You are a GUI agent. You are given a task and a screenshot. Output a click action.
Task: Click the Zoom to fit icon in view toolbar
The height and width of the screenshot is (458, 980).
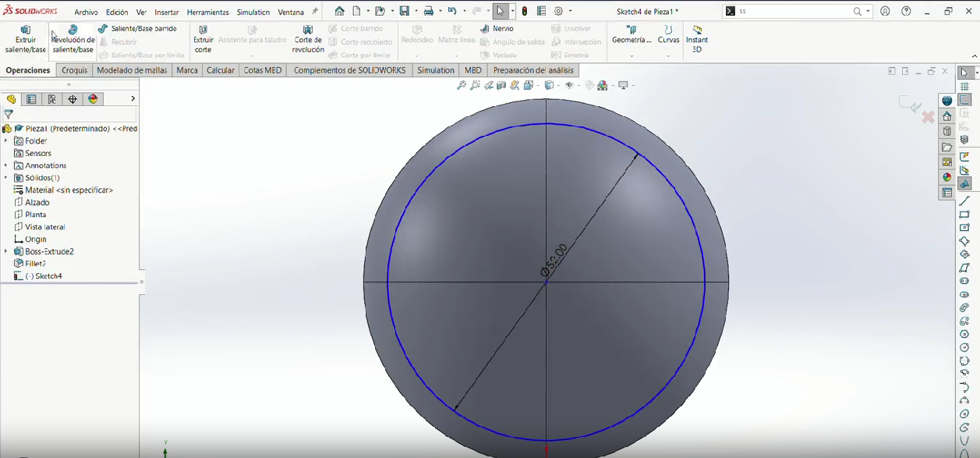[462, 85]
